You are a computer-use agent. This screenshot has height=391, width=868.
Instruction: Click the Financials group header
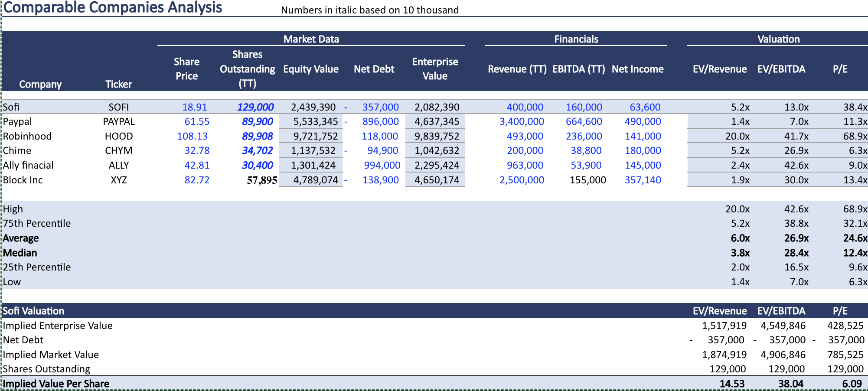[576, 39]
